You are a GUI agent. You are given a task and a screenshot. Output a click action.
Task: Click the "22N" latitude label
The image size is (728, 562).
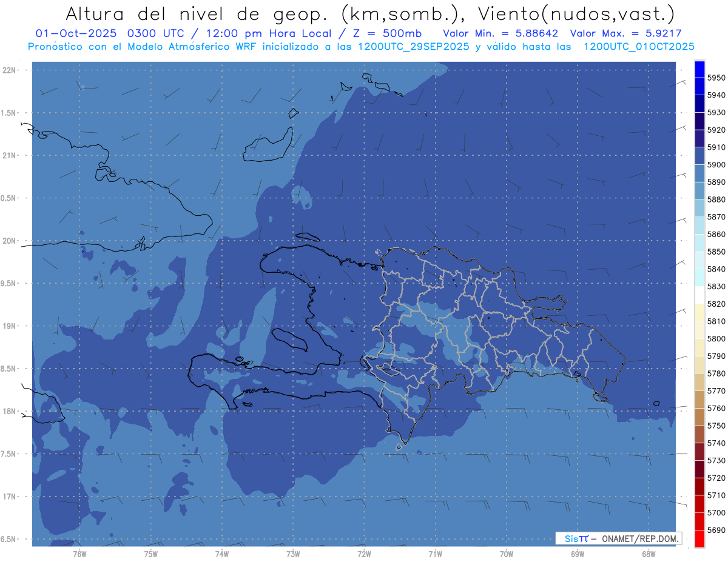click(8, 70)
